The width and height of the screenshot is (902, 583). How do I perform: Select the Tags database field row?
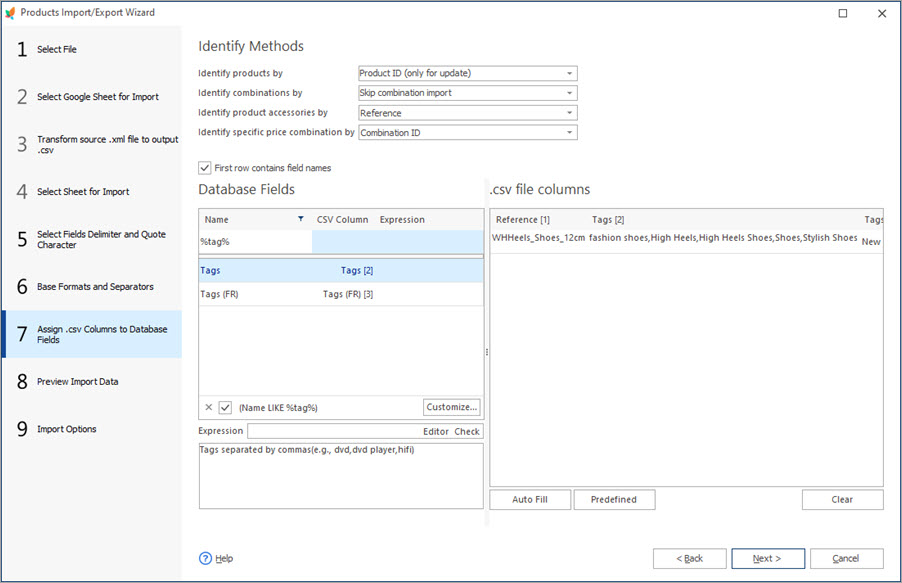pyautogui.click(x=341, y=270)
